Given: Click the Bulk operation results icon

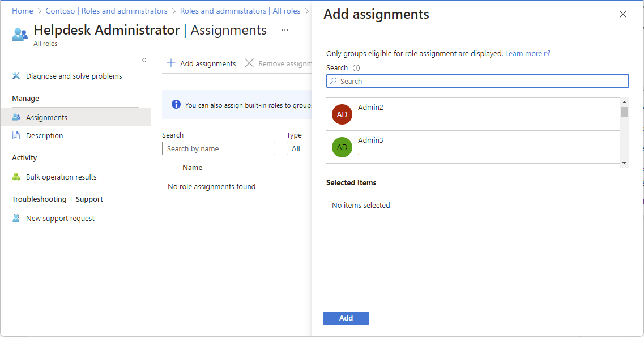Looking at the screenshot, I should (x=16, y=177).
